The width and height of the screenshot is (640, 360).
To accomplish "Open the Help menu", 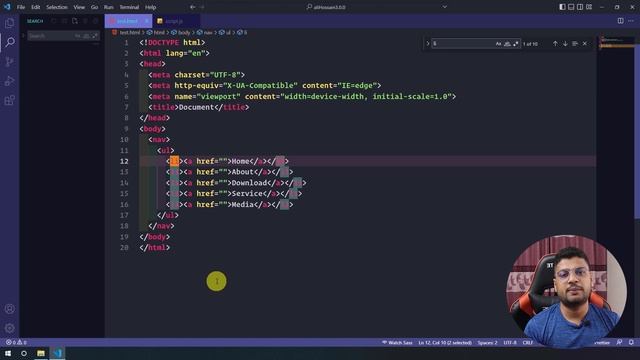I will pos(151,7).
